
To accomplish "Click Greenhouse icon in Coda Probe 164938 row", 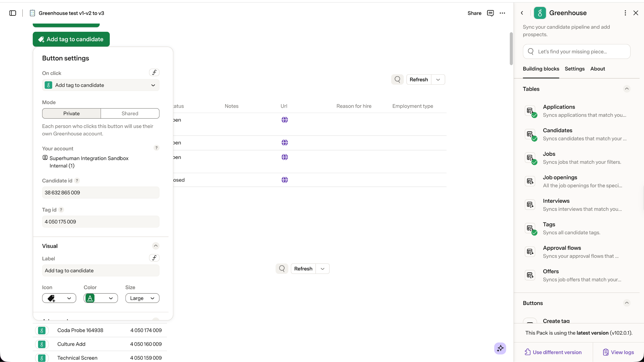I will [42, 330].
